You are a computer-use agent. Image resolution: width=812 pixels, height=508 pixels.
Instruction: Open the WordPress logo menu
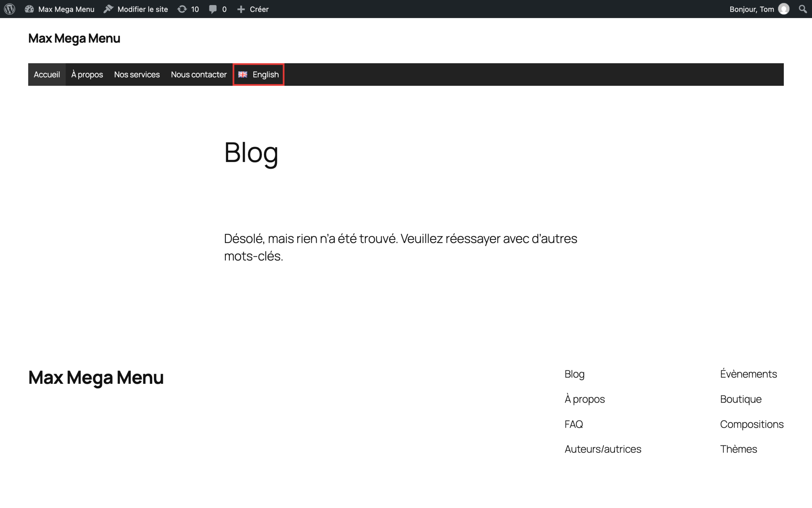point(10,9)
